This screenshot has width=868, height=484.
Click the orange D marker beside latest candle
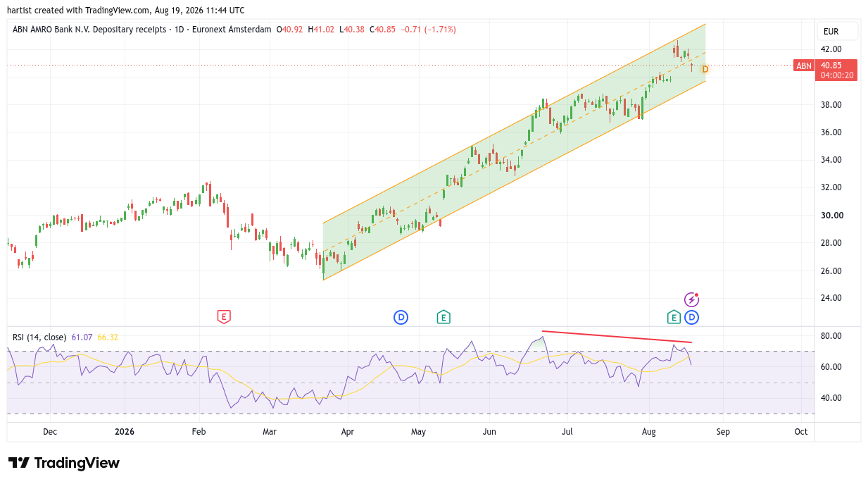point(705,69)
